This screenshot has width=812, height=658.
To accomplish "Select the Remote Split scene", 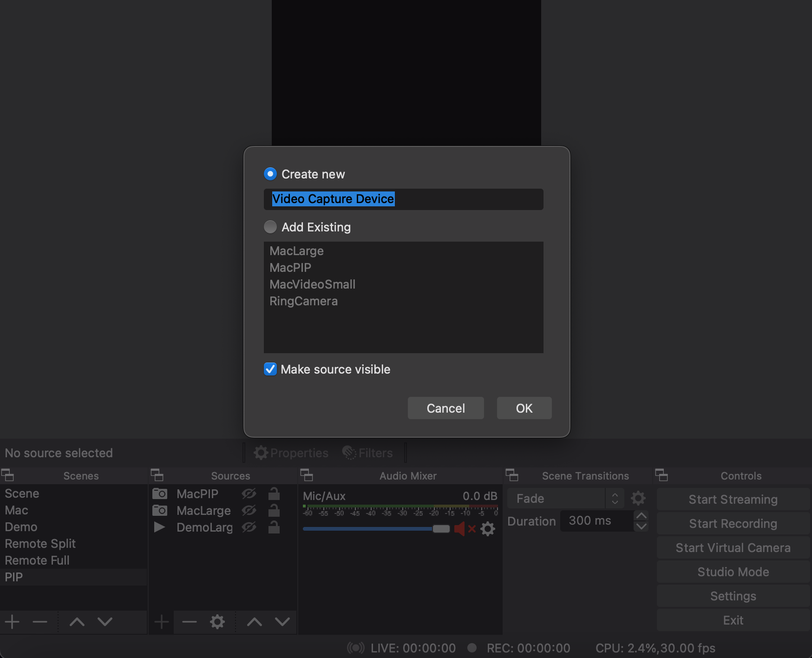I will (73, 544).
